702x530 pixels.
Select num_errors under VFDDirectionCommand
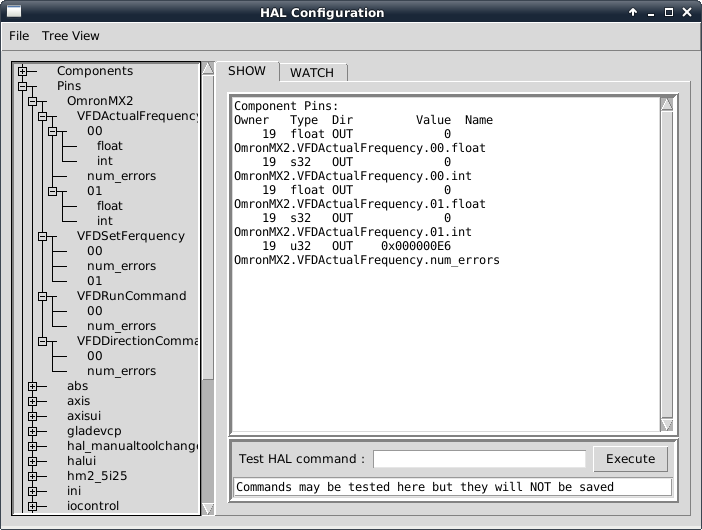pyautogui.click(x=121, y=371)
